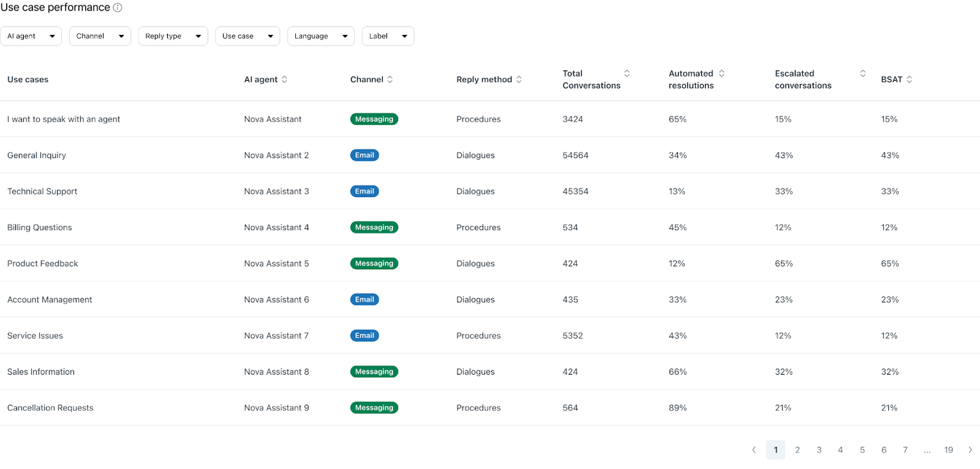Click the info icon beside Use case performance
This screenshot has height=469, width=980.
tap(118, 7)
